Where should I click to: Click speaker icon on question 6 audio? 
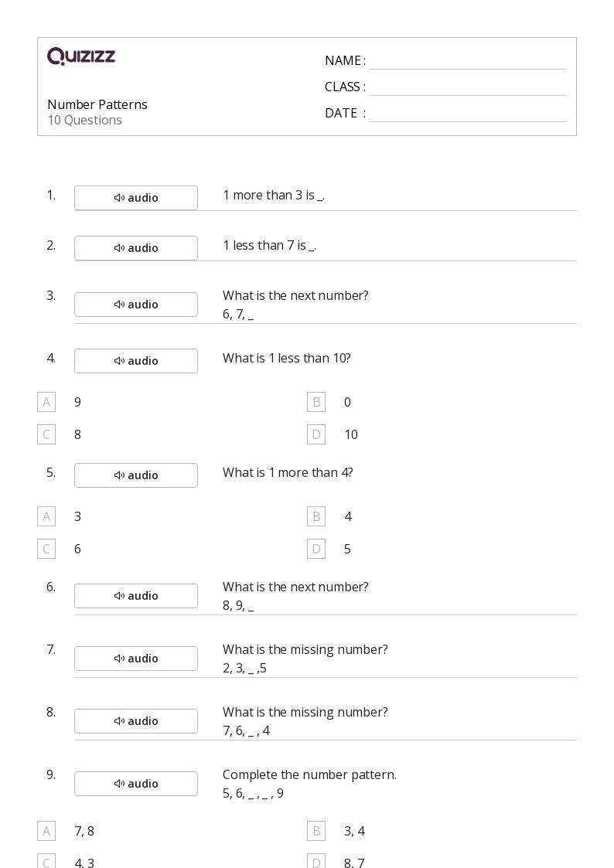click(x=119, y=596)
